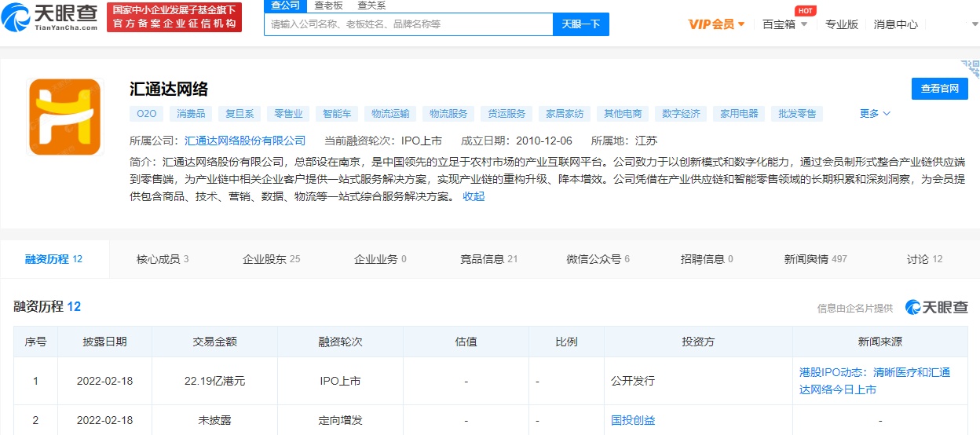
Task: Open news link 港股IPO动态
Action: click(875, 381)
